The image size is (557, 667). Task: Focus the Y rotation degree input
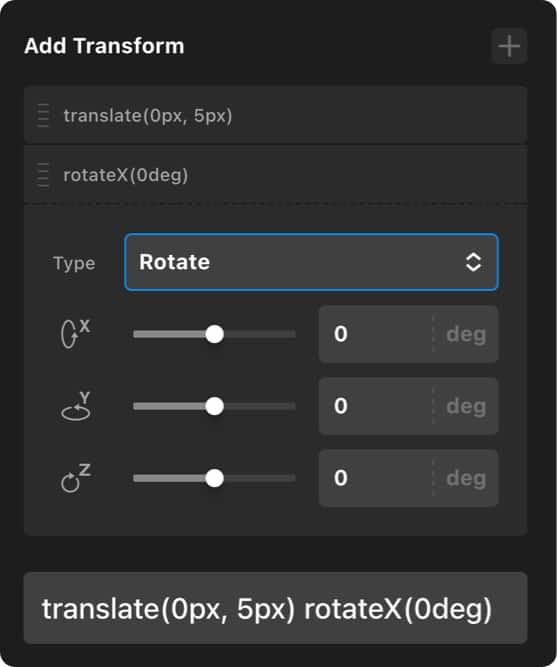point(376,406)
